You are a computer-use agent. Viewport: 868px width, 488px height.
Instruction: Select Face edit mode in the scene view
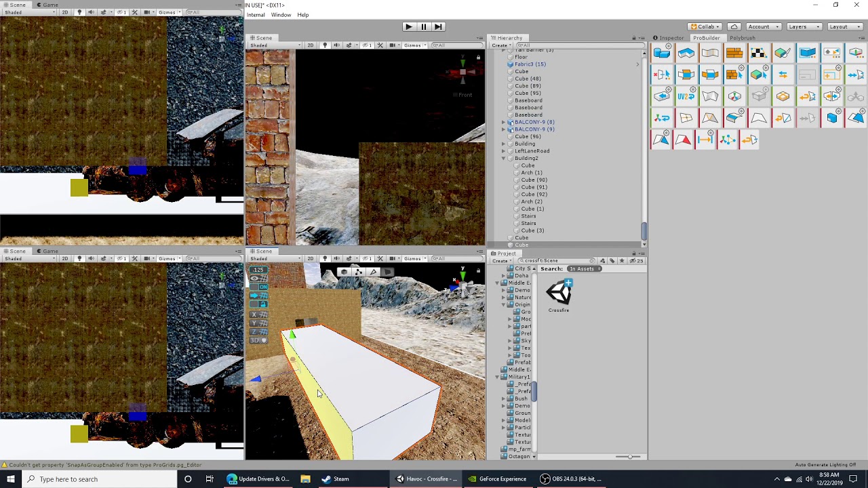click(x=387, y=271)
